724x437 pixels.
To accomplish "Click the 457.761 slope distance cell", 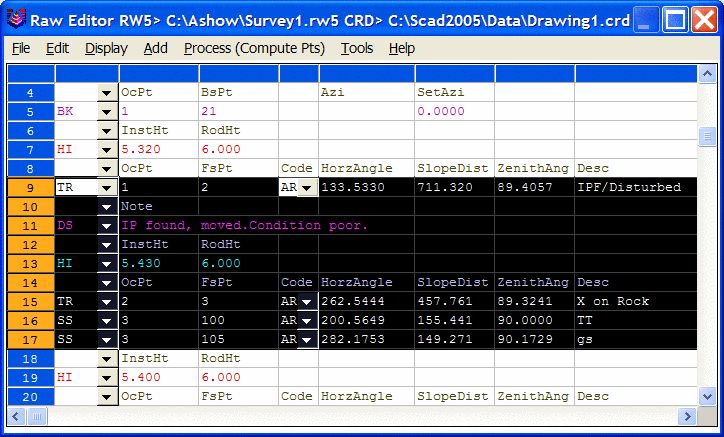I will point(454,302).
